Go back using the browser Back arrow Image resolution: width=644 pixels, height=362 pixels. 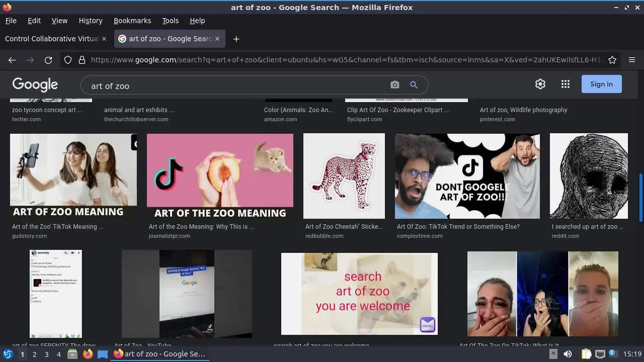(x=12, y=60)
